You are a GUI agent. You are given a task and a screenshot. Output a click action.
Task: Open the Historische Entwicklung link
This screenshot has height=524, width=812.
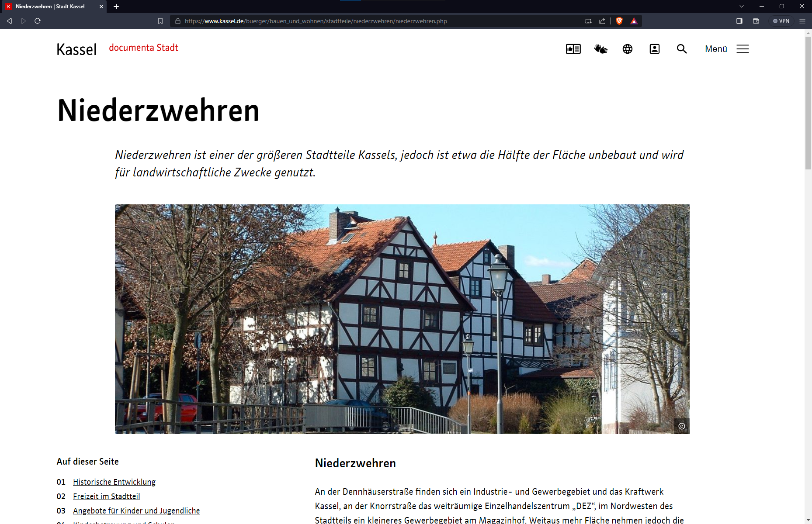pos(114,482)
